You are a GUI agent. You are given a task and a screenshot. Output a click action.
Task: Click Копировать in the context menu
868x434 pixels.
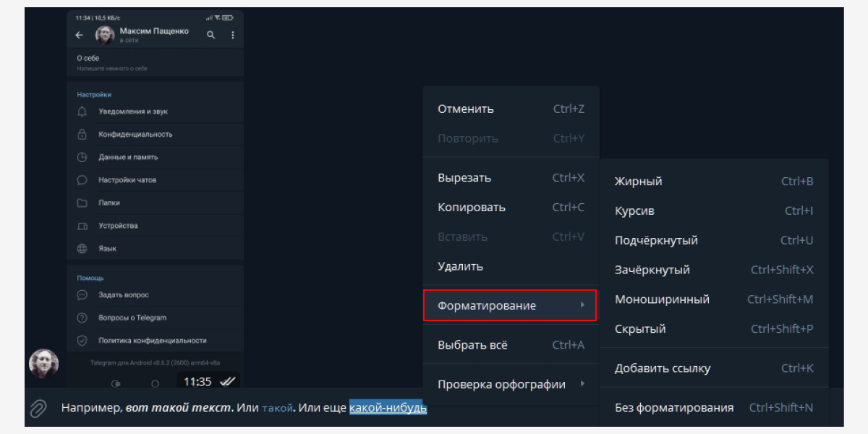pos(472,208)
